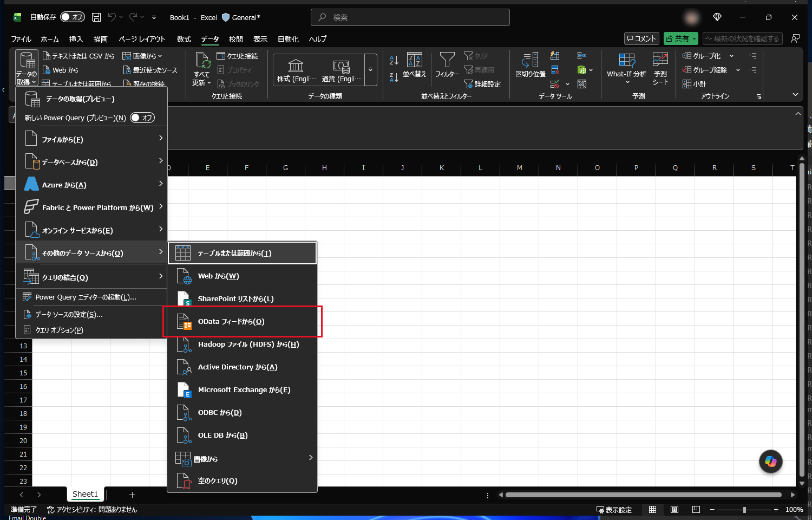This screenshot has height=520, width=812.
Task: Open the Group (グループ化) dropdown arrow
Action: 732,56
